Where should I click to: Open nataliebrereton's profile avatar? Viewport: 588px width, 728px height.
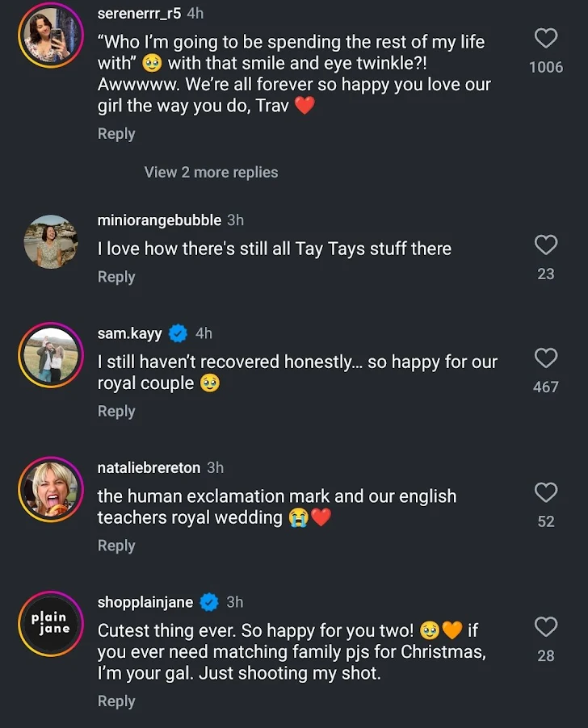pyautogui.click(x=50, y=489)
